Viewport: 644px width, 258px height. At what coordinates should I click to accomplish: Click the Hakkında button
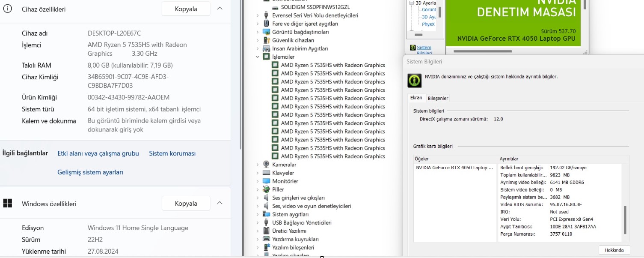(x=614, y=250)
